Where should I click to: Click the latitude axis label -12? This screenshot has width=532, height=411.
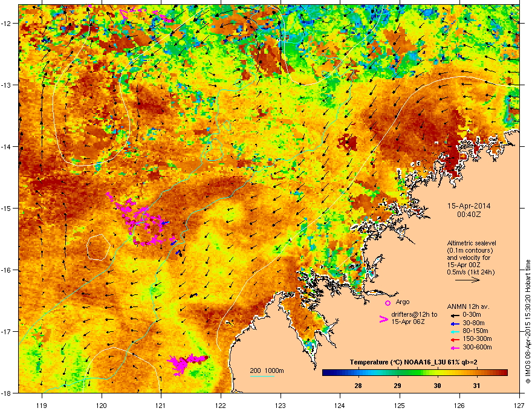click(7, 23)
